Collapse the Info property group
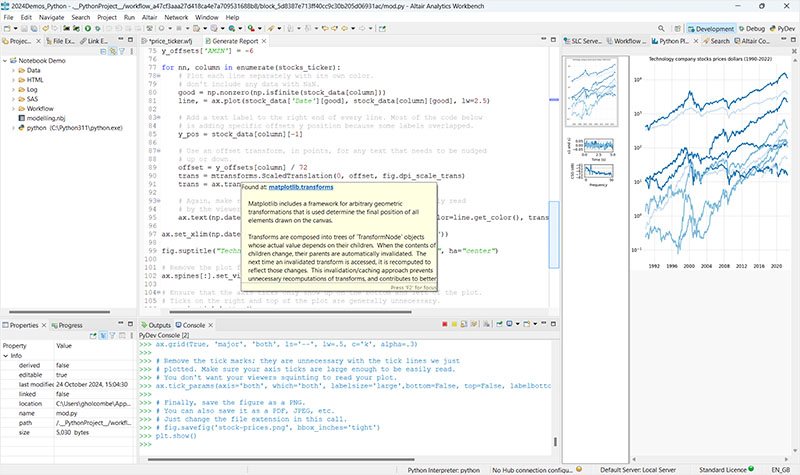 (6, 355)
